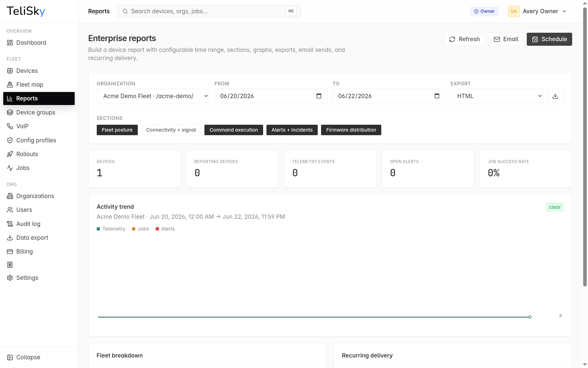
Task: Click the search devices input field
Action: [209, 11]
